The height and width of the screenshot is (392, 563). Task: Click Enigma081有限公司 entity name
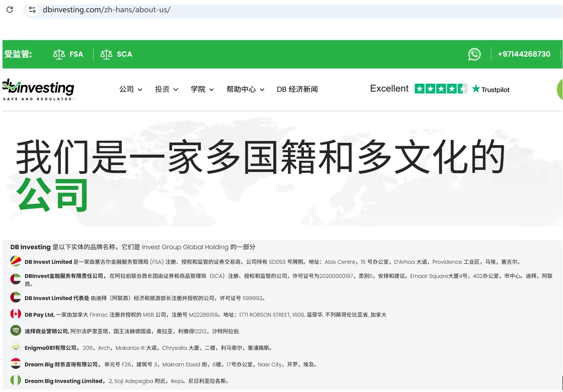(51, 348)
